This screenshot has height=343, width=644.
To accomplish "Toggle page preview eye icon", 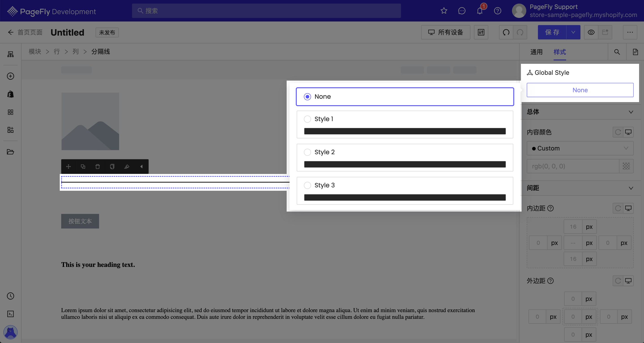I will tap(591, 32).
